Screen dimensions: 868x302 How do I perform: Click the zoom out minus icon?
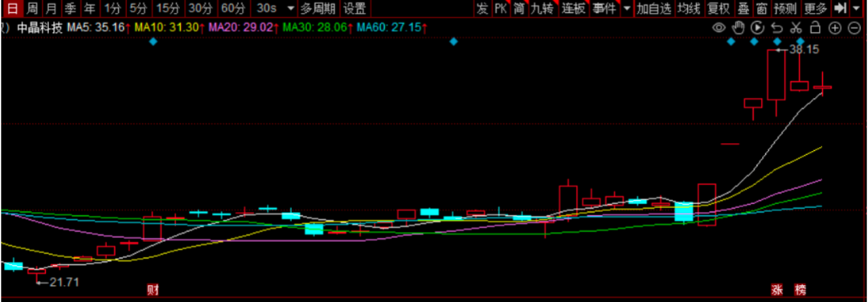(853, 27)
